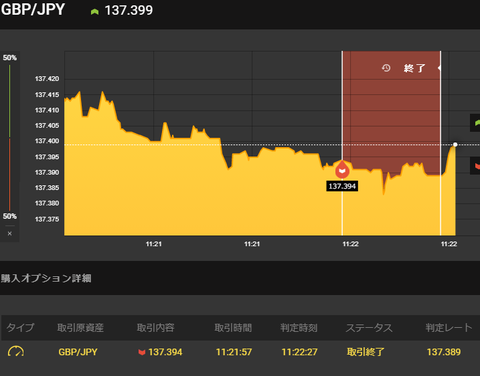The height and width of the screenshot is (376, 480).
Task: Close the sentiment gauge with the X icon
Action: tap(10, 233)
